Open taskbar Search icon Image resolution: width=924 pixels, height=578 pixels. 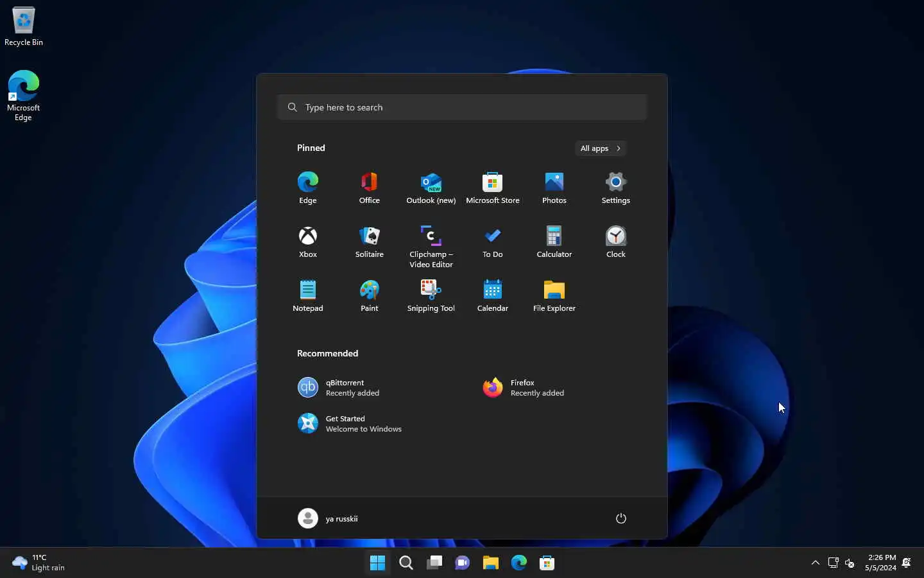[x=406, y=563]
